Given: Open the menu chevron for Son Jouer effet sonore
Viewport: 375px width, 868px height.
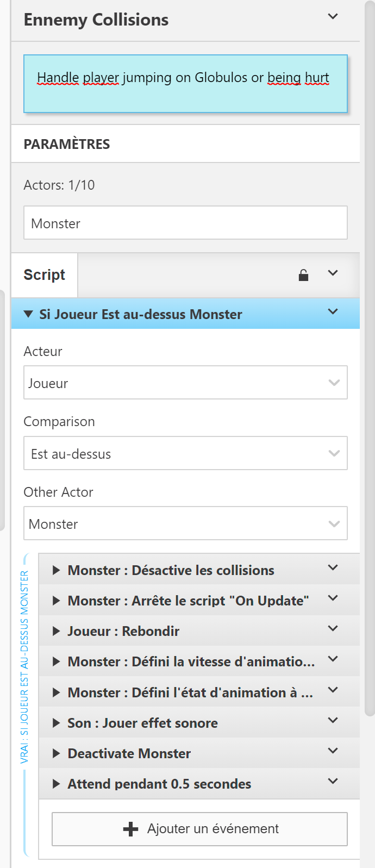Looking at the screenshot, I should tap(333, 721).
